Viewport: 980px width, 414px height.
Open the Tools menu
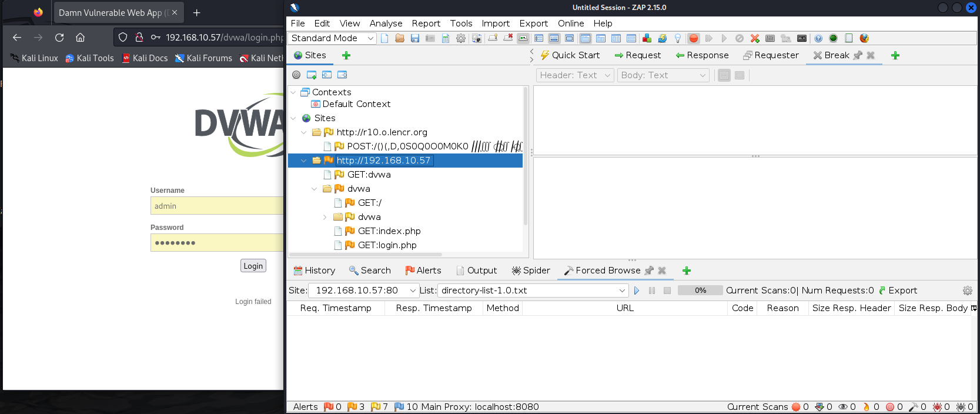[461, 24]
